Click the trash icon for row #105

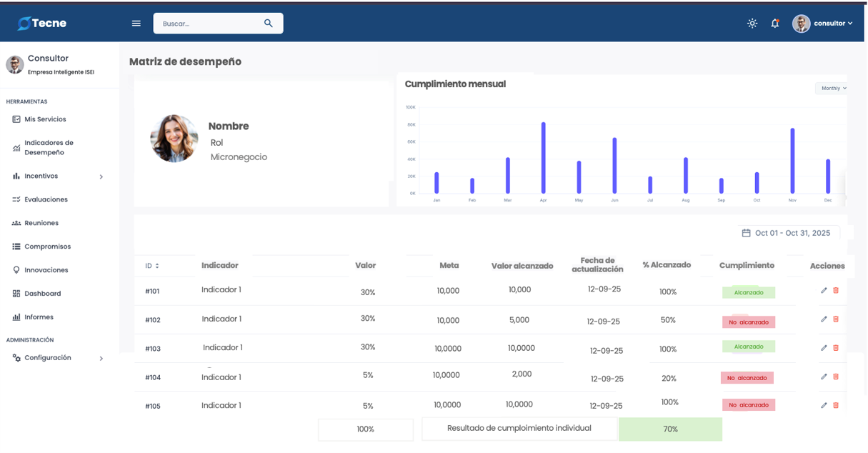tap(836, 405)
